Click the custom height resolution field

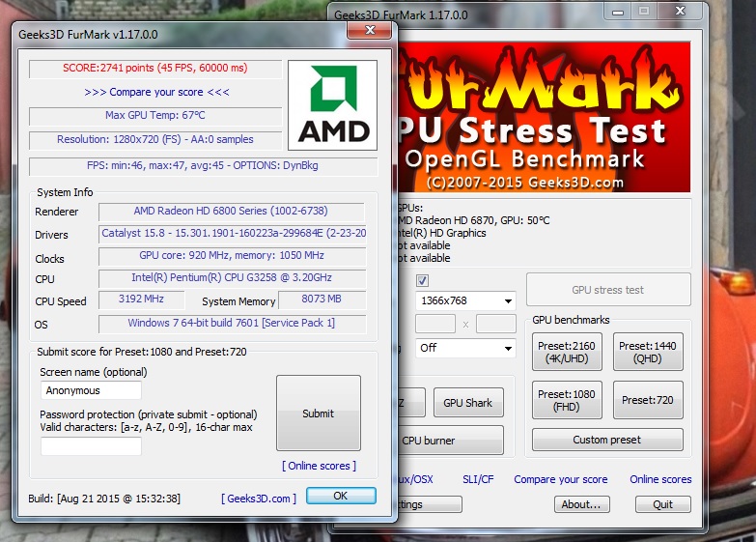click(495, 324)
